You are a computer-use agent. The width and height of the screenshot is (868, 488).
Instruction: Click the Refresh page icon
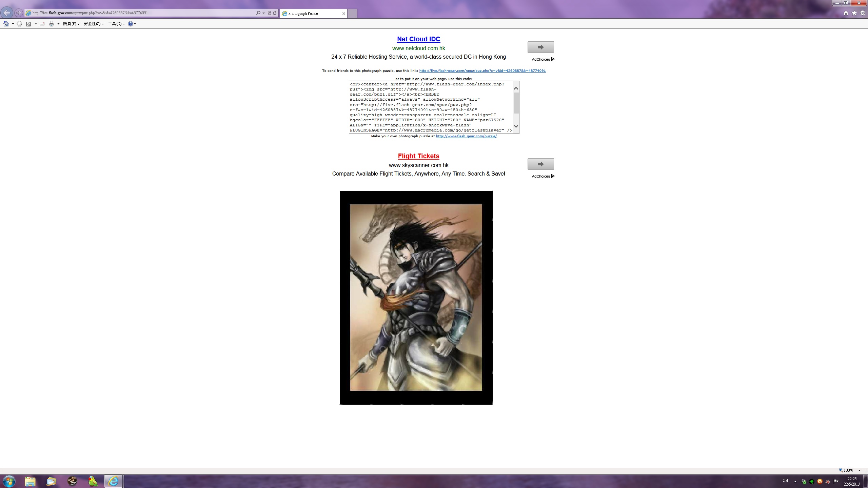pos(275,13)
